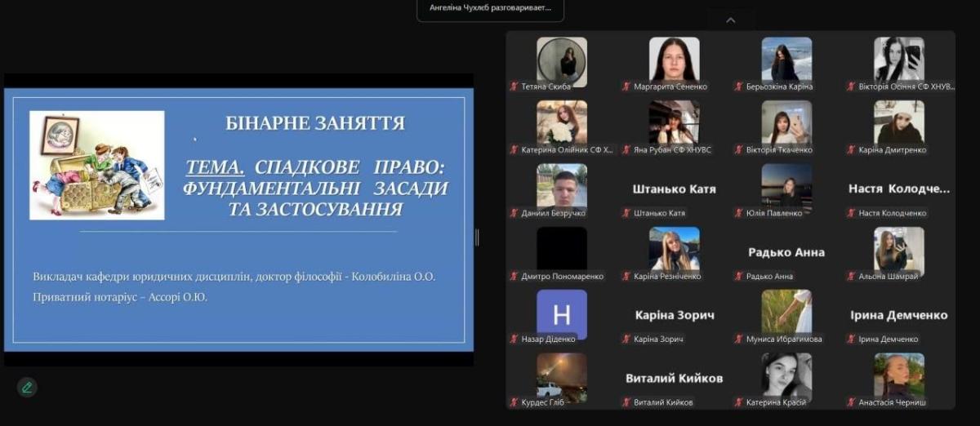Click the 'БІНАРНЕ ЗАНЯТТЯ' slide heading
This screenshot has height=426, width=980.
[x=315, y=123]
